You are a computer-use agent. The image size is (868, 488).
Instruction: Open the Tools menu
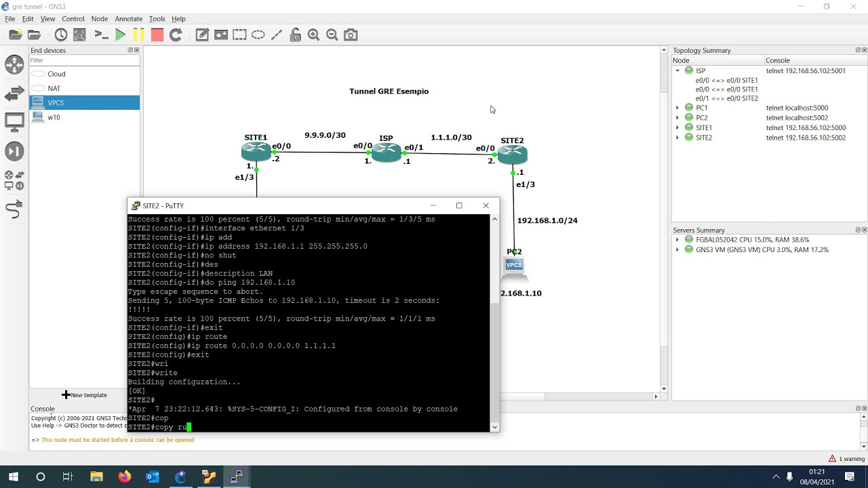pyautogui.click(x=157, y=19)
